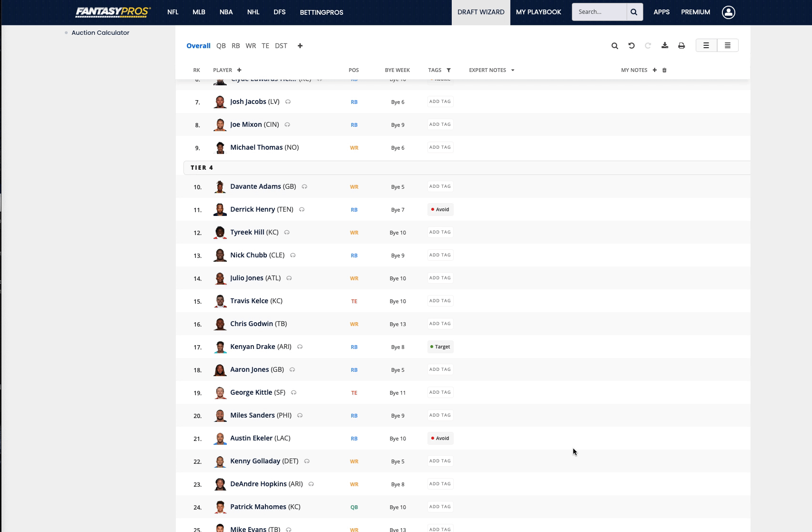The width and height of the screenshot is (812, 532).
Task: Open the NFL menu in header
Action: 173,12
